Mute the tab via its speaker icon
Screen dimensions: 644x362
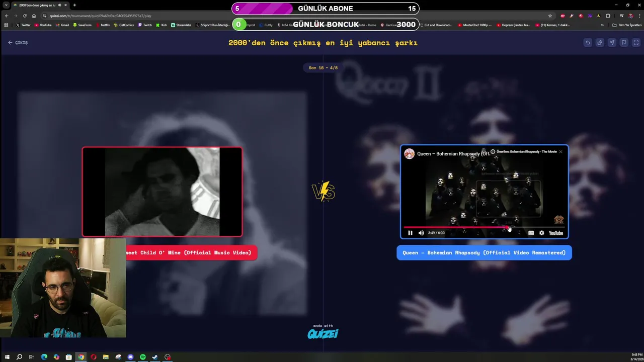[59, 5]
